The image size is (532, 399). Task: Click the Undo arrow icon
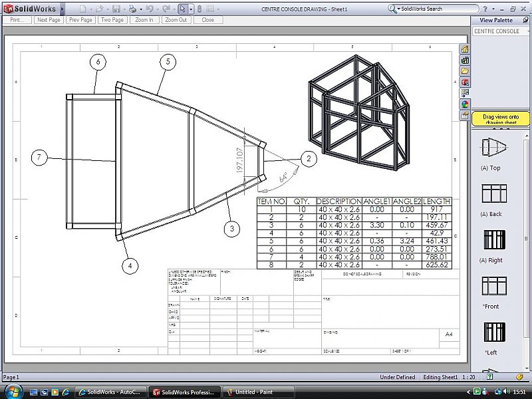tap(149, 9)
